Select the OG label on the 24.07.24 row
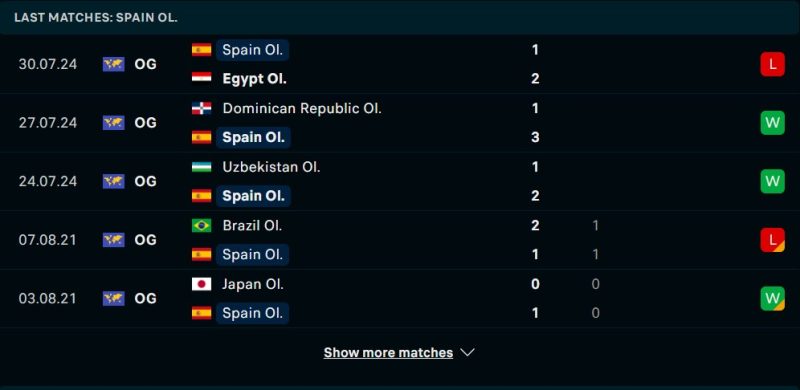 coord(145,181)
